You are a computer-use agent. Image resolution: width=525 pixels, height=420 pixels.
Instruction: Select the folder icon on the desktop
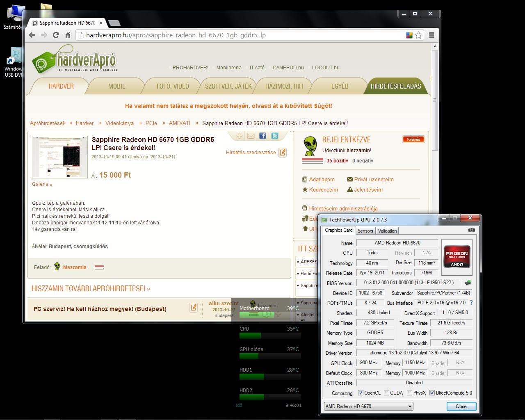pos(46,8)
